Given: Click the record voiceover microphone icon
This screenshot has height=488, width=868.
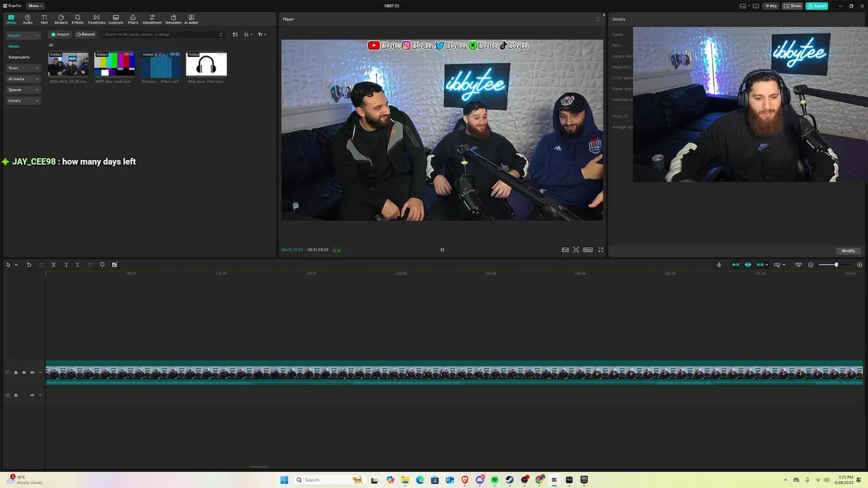Looking at the screenshot, I should click(x=719, y=264).
